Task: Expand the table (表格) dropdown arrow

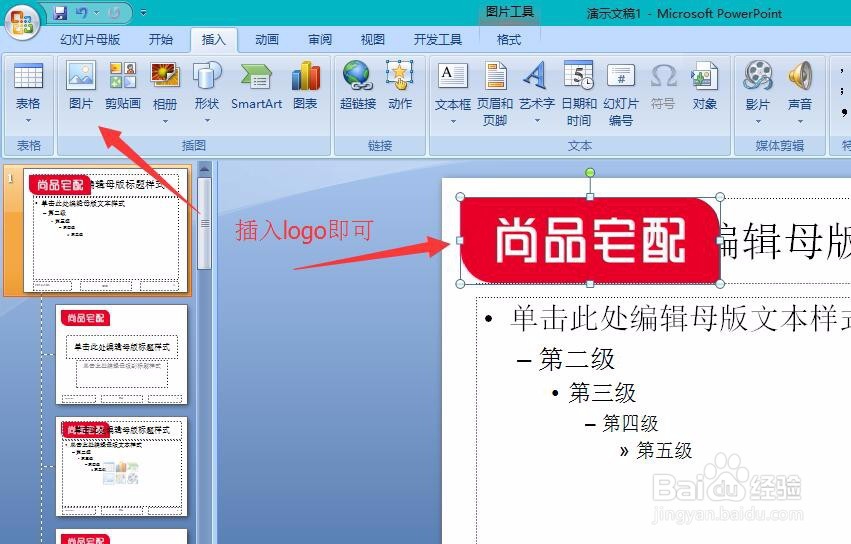Action: pyautogui.click(x=28, y=121)
